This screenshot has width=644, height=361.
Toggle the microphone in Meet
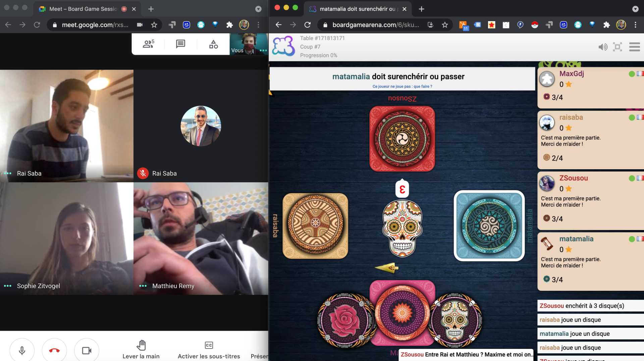tap(22, 350)
